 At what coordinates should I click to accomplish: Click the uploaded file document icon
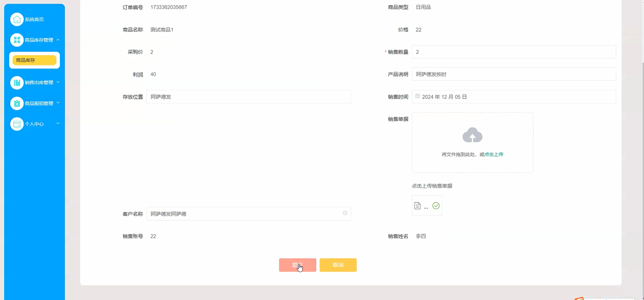coord(417,205)
